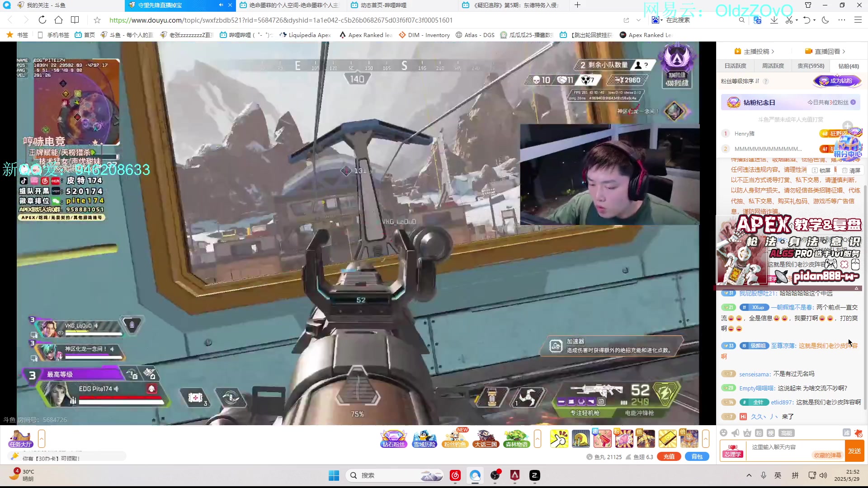Viewport: 868px width, 488px height.
Task: Toggle the 梗 meme chat option
Action: 771,433
